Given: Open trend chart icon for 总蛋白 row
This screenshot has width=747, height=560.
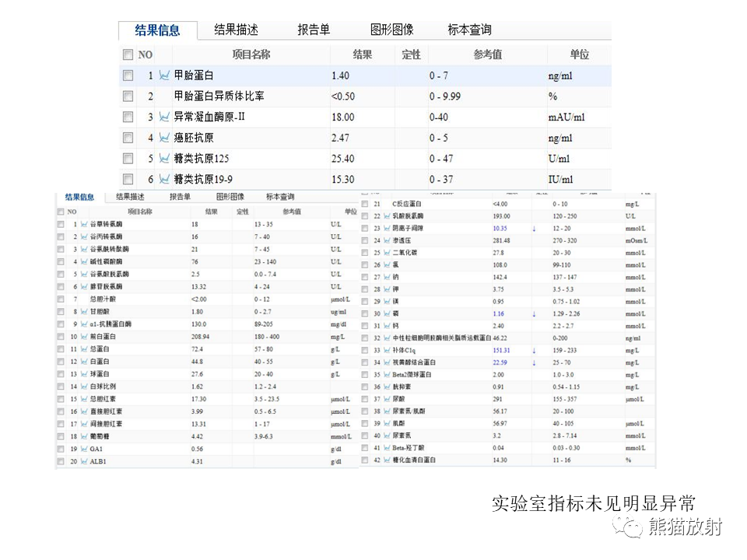Looking at the screenshot, I should pos(84,348).
